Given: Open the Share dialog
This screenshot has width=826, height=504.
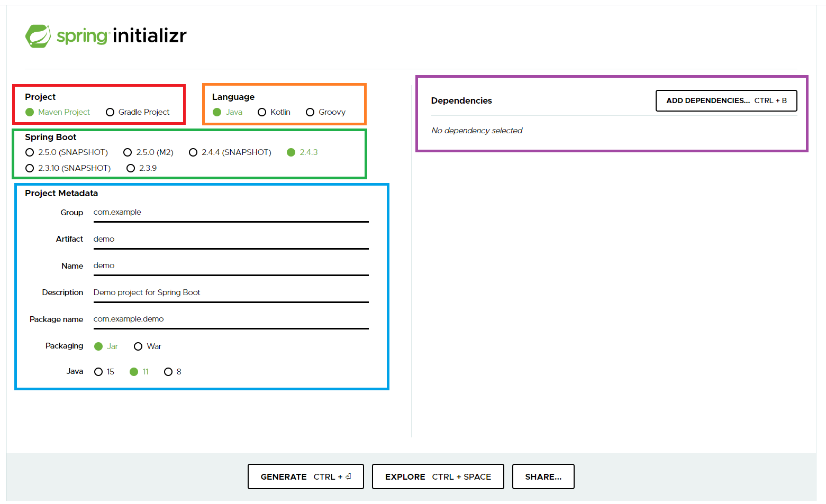Looking at the screenshot, I should (x=543, y=476).
